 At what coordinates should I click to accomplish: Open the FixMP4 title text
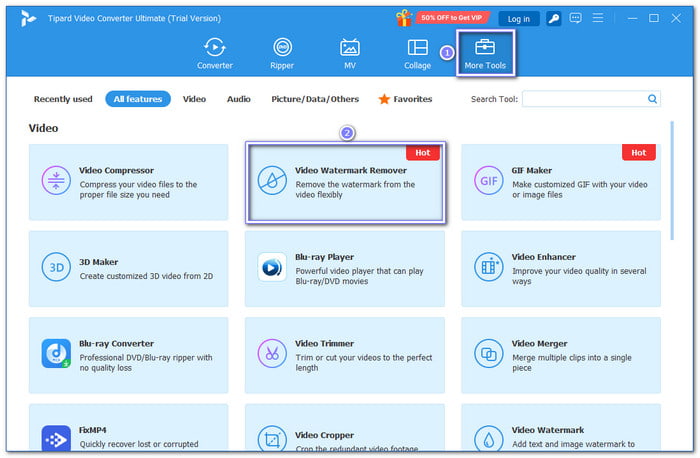(93, 430)
